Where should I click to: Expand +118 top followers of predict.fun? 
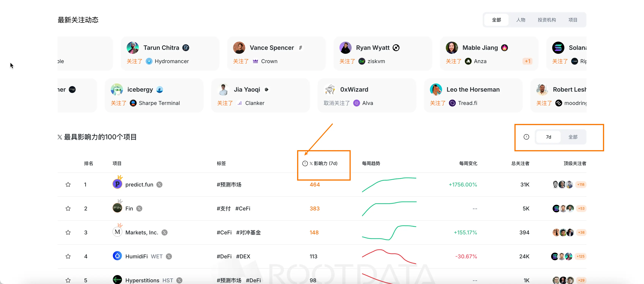(x=581, y=184)
